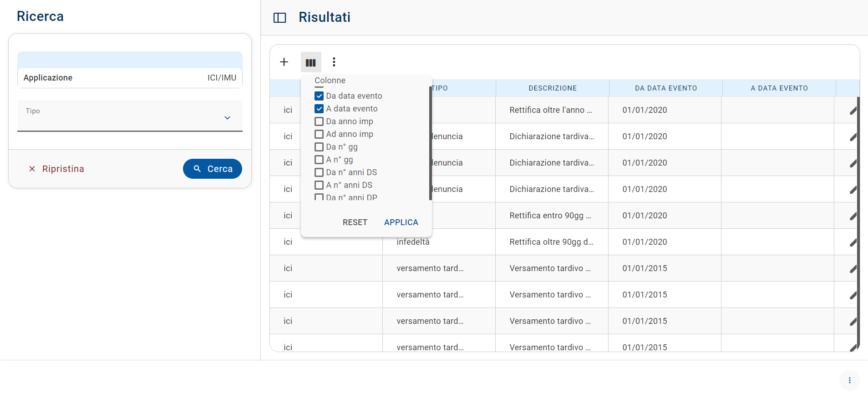Apply column selection with APPLICA
The width and height of the screenshot is (868, 398).
pos(401,222)
